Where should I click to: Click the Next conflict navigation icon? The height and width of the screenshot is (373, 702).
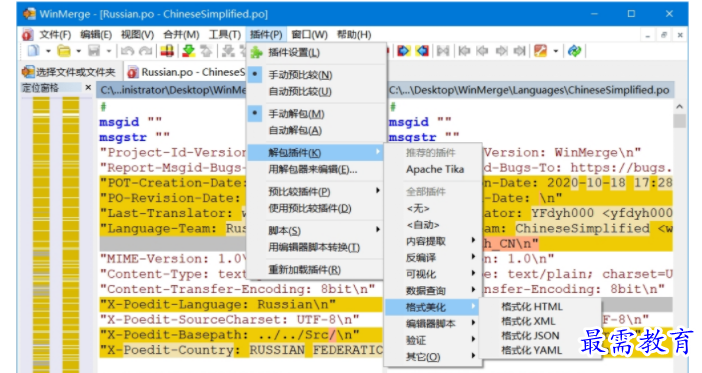(501, 51)
